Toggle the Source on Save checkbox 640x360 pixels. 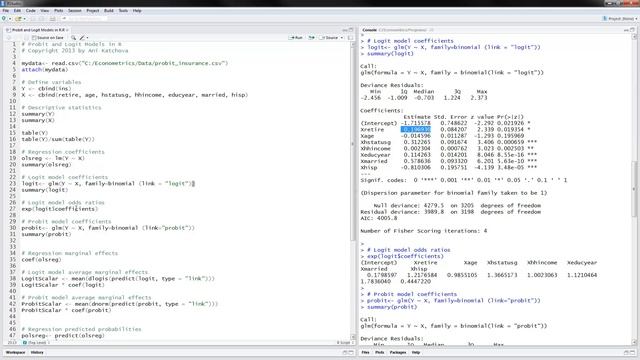pyautogui.click(x=34, y=38)
